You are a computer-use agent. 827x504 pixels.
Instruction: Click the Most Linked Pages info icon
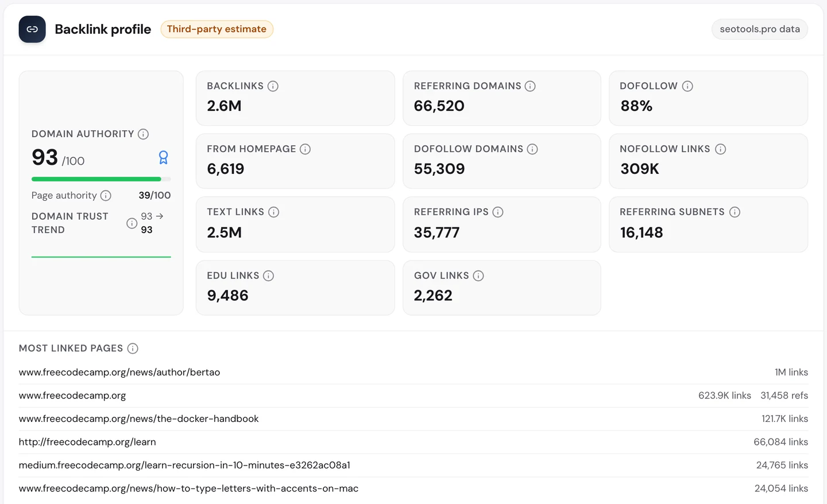coord(133,348)
